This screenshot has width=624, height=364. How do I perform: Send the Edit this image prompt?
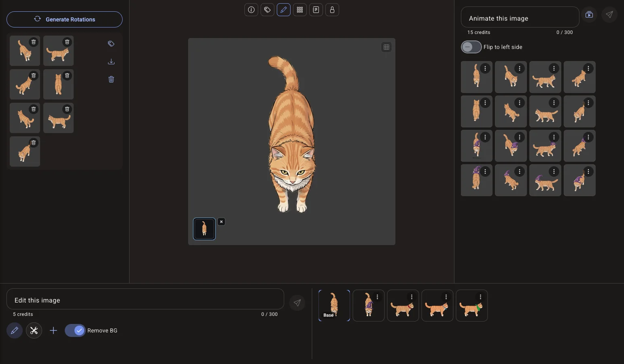point(297,303)
